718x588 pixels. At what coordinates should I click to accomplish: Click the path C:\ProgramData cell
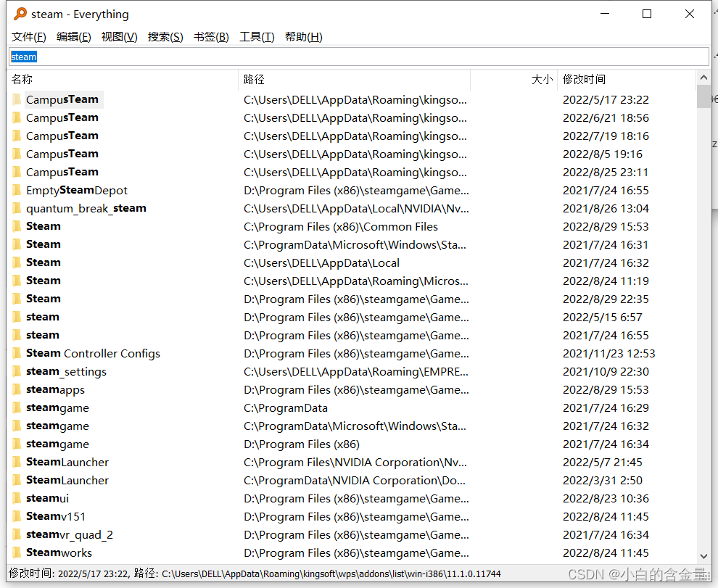tap(285, 408)
